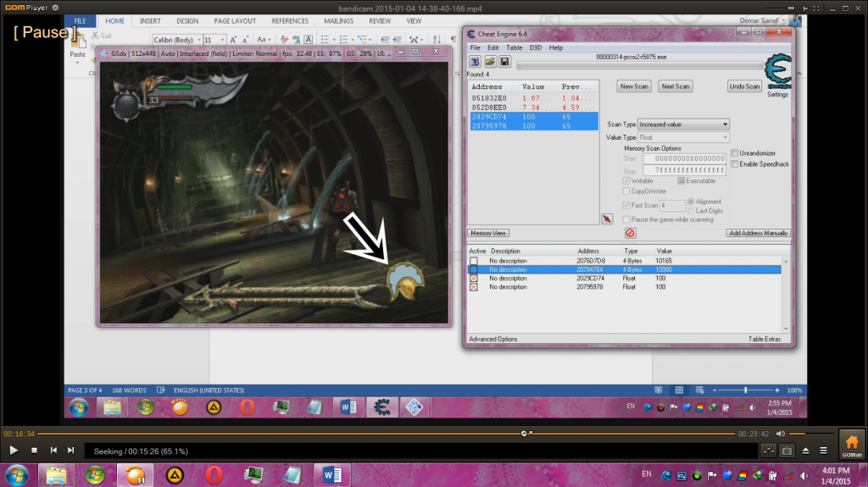Click GOMlab home icon
Viewport: 868px width, 487px height.
[851, 445]
